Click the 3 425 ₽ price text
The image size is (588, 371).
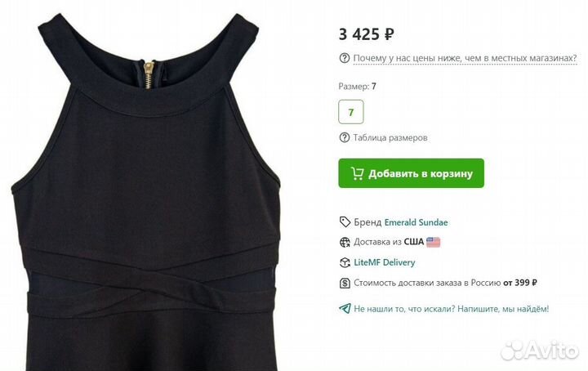coord(367,34)
